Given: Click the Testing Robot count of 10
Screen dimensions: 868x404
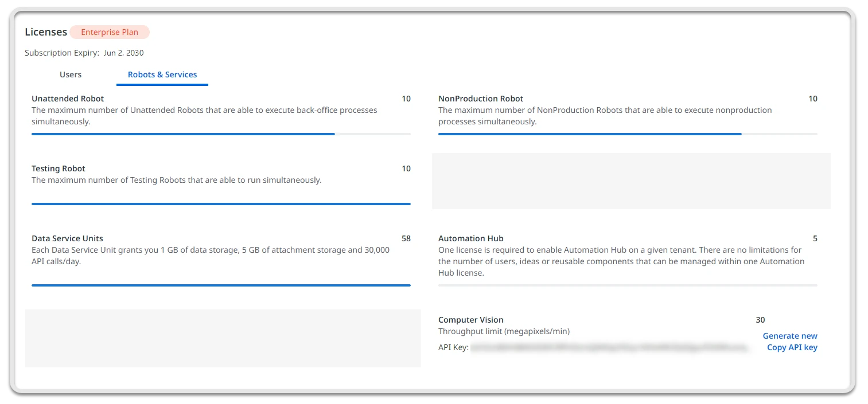Looking at the screenshot, I should pos(406,168).
